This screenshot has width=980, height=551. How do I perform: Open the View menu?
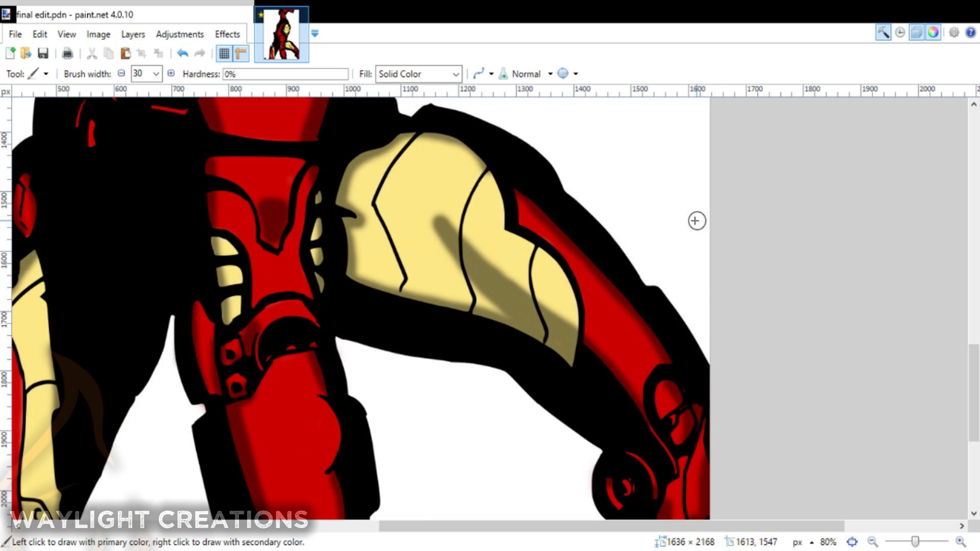67,34
